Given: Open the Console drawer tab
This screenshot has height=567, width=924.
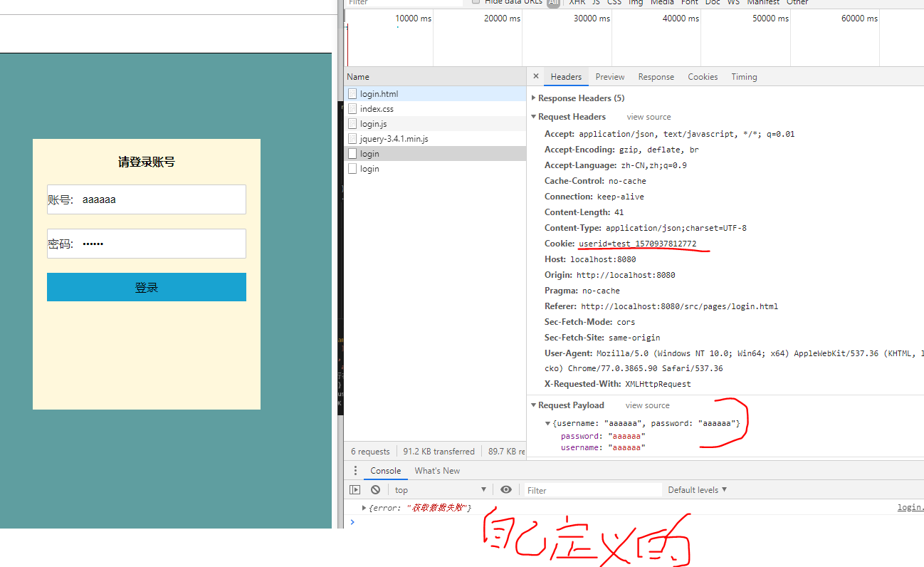Looking at the screenshot, I should click(385, 470).
